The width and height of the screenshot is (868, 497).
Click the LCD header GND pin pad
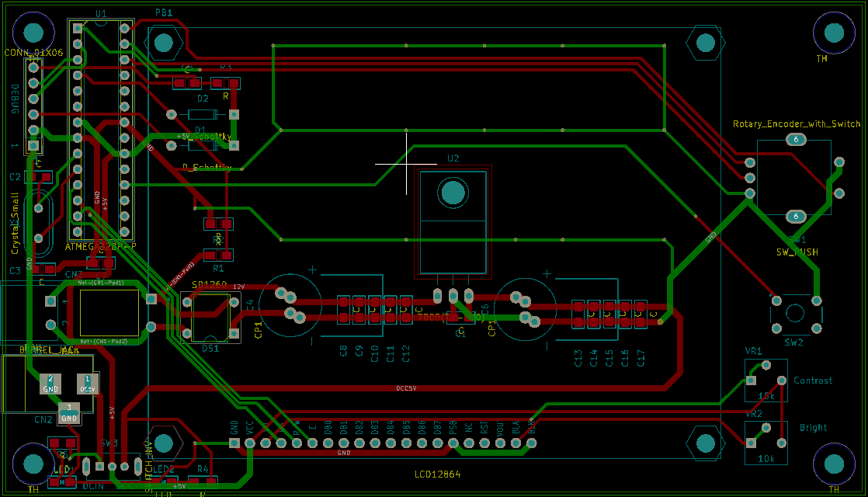[234, 443]
